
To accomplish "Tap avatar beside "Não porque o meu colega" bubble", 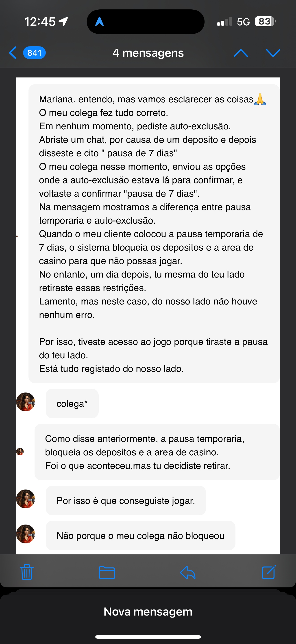I will [x=26, y=534].
